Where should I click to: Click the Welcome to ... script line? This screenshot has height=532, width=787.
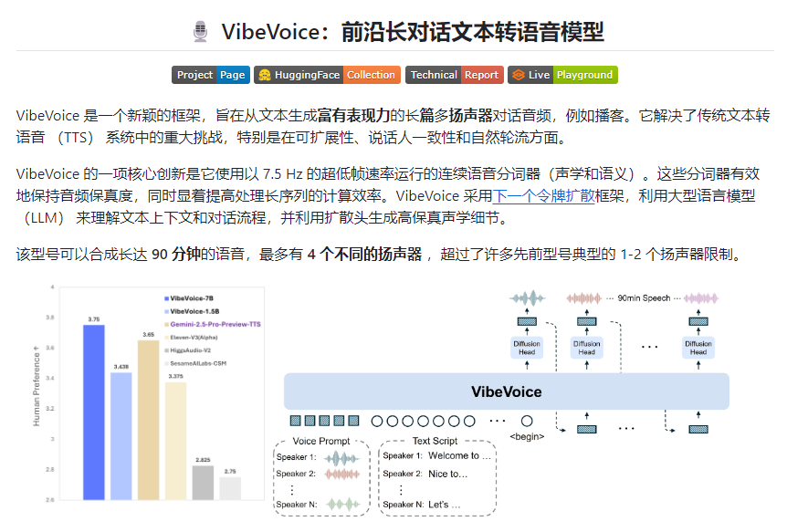point(459,455)
